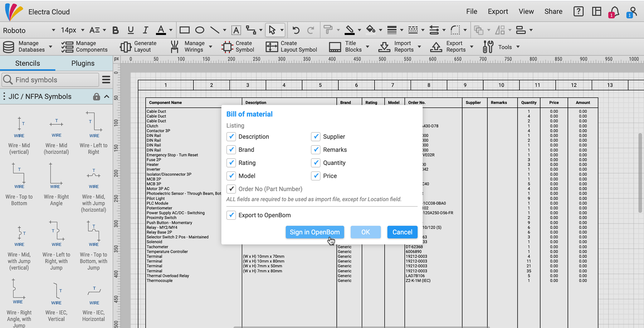The width and height of the screenshot is (644, 328).
Task: Open the notifications bell
Action: [x=614, y=12]
